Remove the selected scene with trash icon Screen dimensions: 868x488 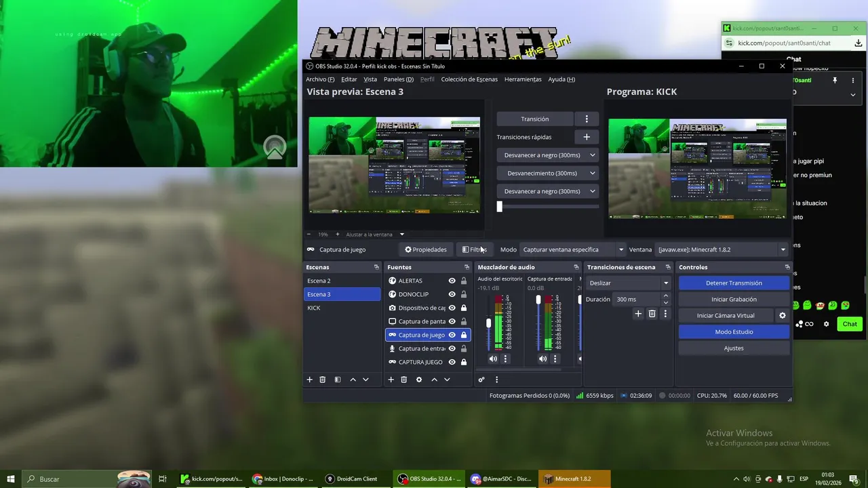coord(323,380)
